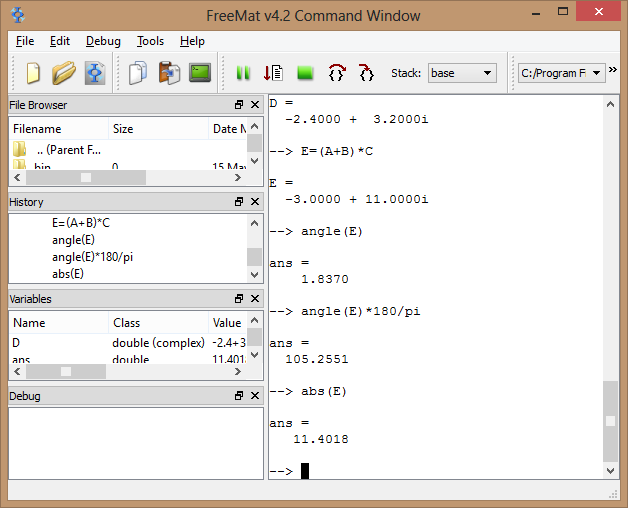Click the empty Debug panel area
Image resolution: width=628 pixels, height=508 pixels.
pyautogui.click(x=136, y=443)
